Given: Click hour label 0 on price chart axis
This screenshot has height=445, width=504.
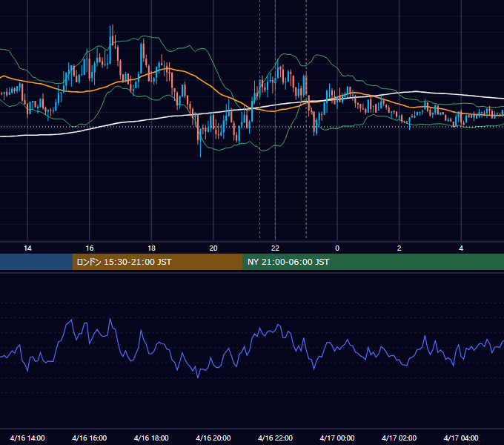Looking at the screenshot, I should 337,248.
